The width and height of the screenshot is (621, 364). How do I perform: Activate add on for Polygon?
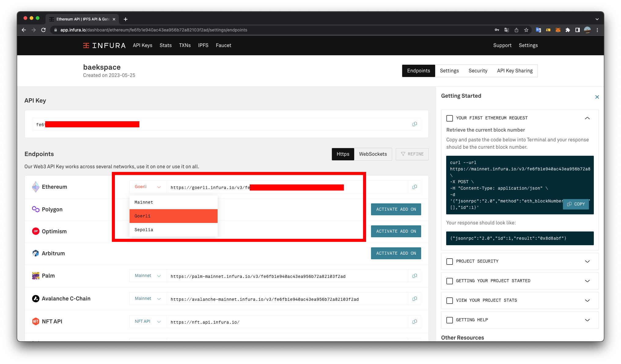396,209
